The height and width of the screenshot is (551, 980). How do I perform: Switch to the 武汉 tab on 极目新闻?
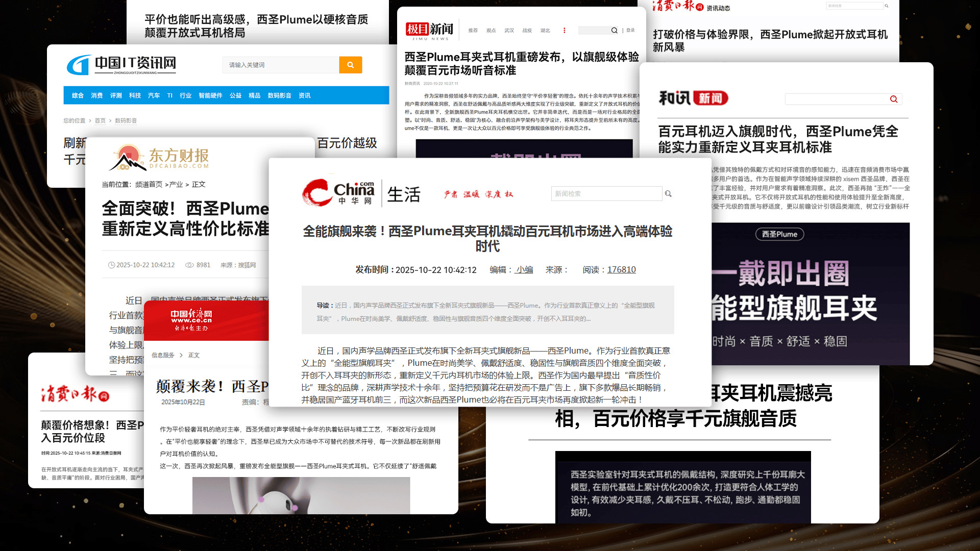tap(509, 31)
